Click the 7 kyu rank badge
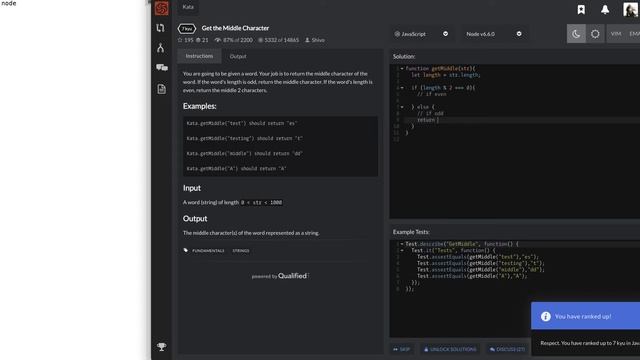The height and width of the screenshot is (360, 640). click(187, 29)
